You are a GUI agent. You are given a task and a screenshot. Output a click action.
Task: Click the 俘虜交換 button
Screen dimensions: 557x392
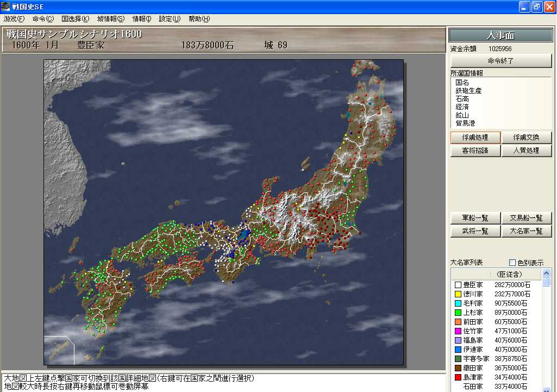pyautogui.click(x=526, y=138)
